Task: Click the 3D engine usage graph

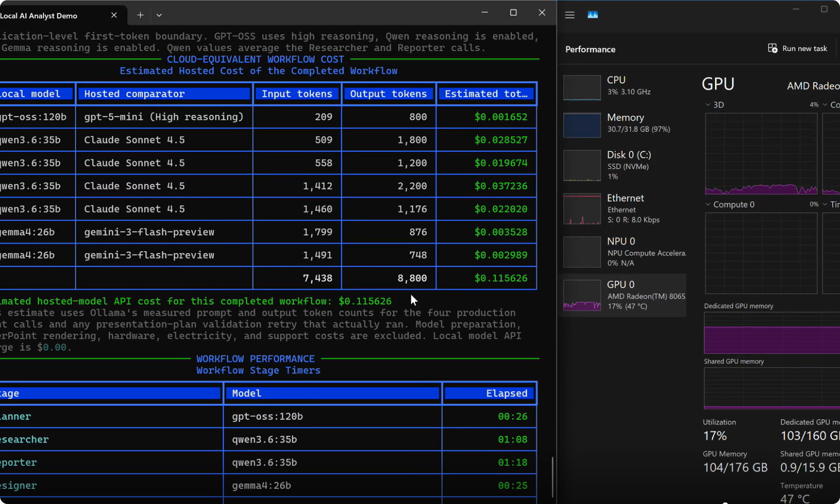Action: [761, 154]
